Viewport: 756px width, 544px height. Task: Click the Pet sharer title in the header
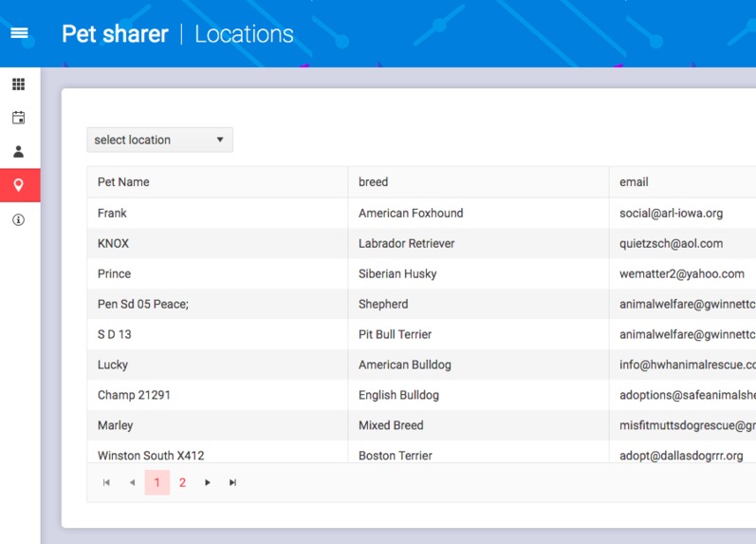pos(115,34)
